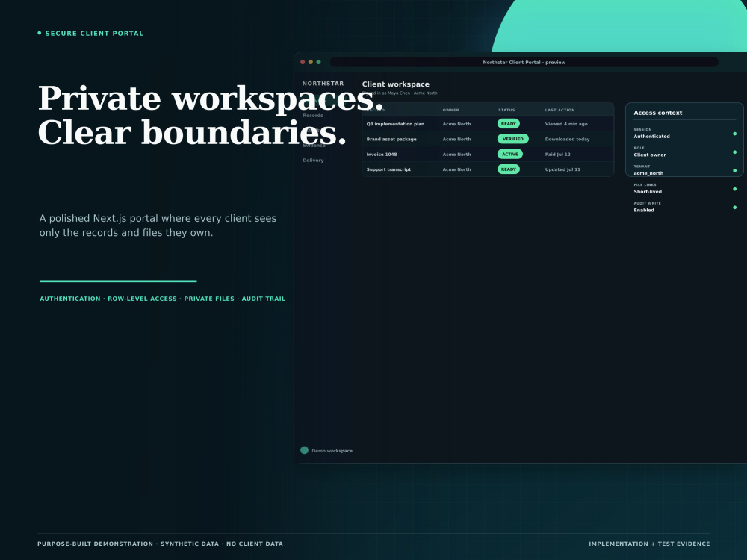
Task: Click the 'Downloaded today' cell
Action: (567, 139)
